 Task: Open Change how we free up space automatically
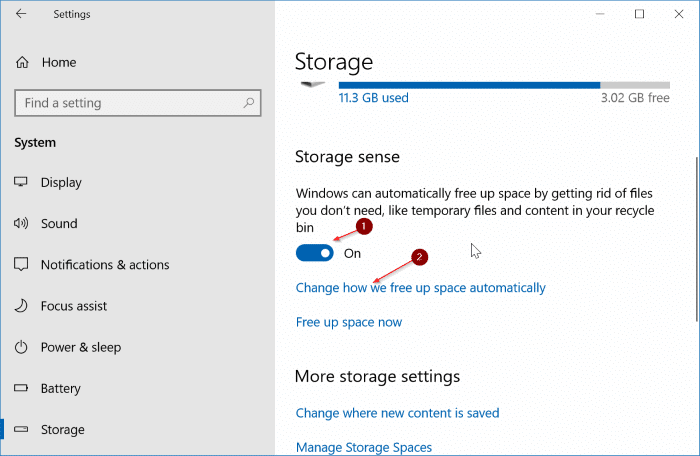point(420,288)
